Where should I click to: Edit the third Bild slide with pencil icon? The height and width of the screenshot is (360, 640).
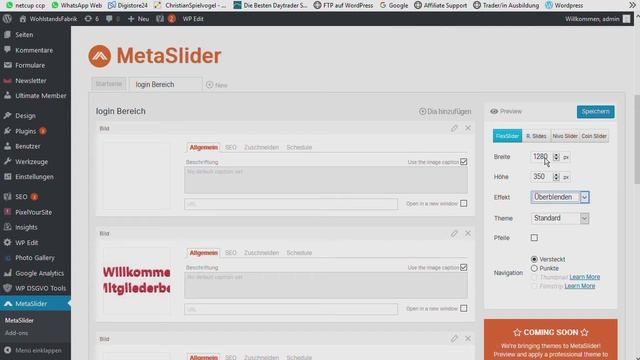coord(454,338)
